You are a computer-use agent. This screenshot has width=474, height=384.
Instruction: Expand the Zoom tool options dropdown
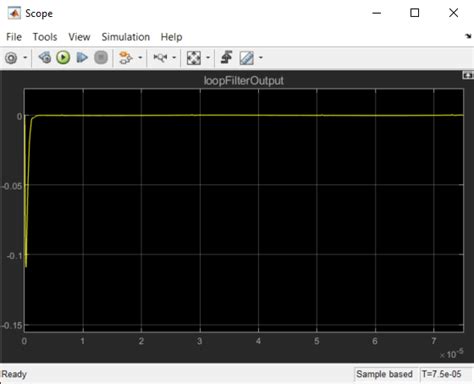(x=174, y=58)
